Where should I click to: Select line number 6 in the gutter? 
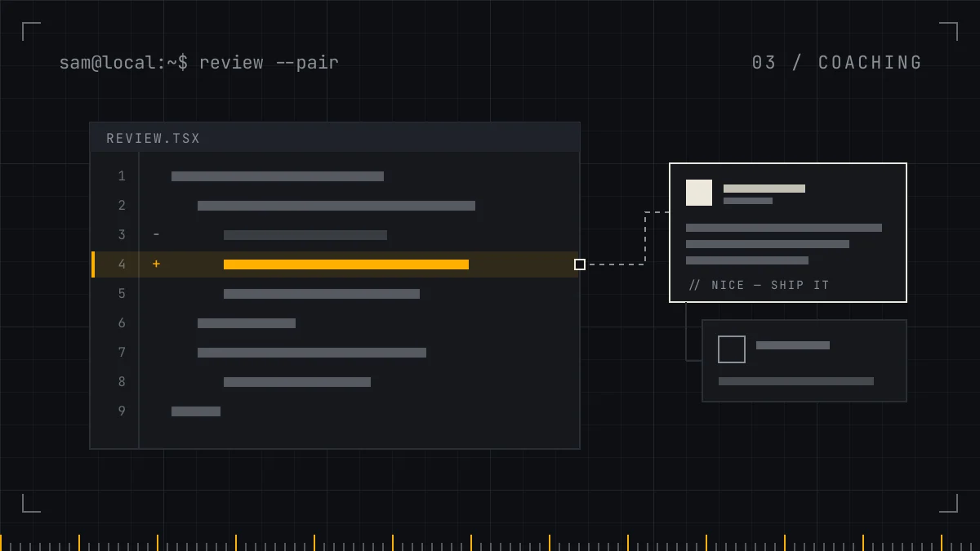(122, 323)
